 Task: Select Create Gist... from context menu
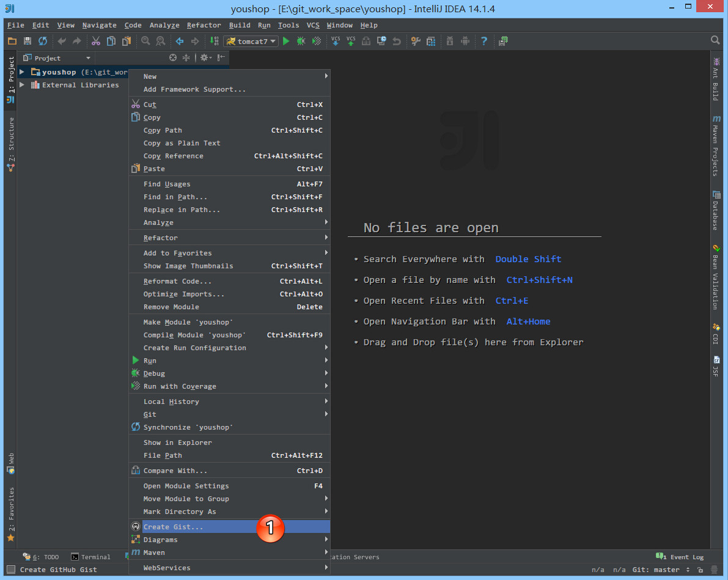click(173, 527)
